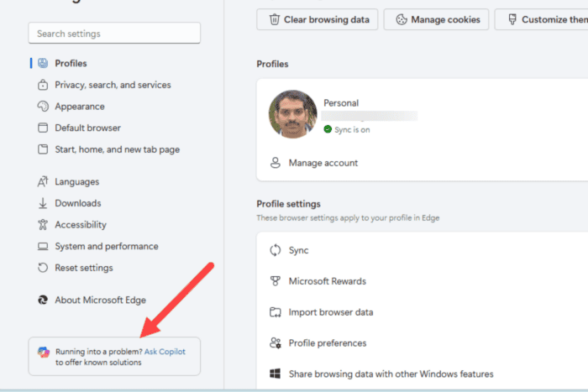Go to Start, home, and new tab page
The width and height of the screenshot is (588, 392).
[x=118, y=149]
